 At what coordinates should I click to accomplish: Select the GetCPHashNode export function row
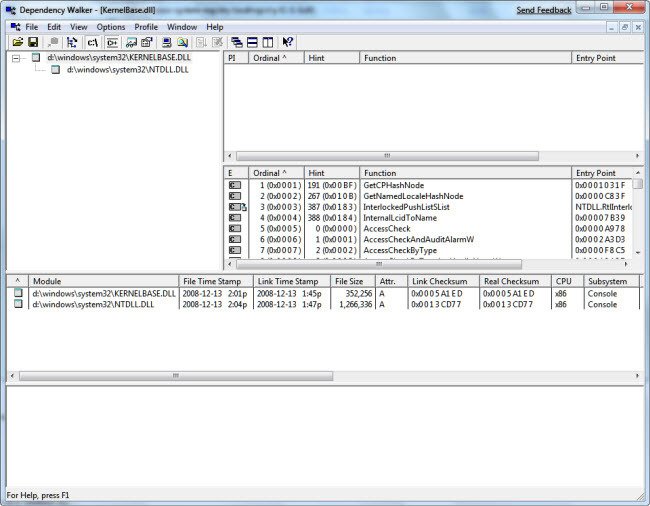click(x=393, y=185)
